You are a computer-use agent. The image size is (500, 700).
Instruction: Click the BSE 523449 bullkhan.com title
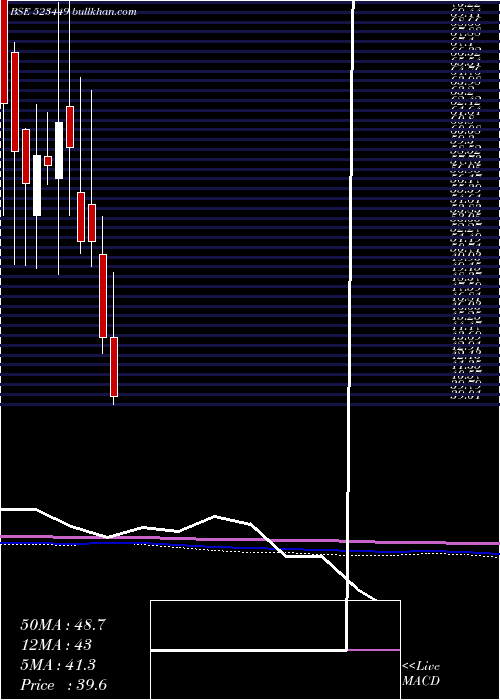tap(73, 12)
